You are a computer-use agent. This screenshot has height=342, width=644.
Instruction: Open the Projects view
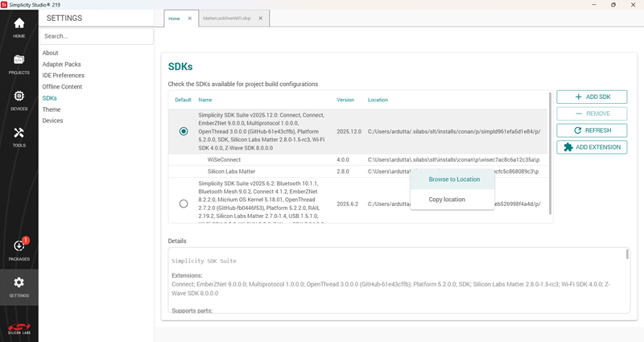coord(19,64)
